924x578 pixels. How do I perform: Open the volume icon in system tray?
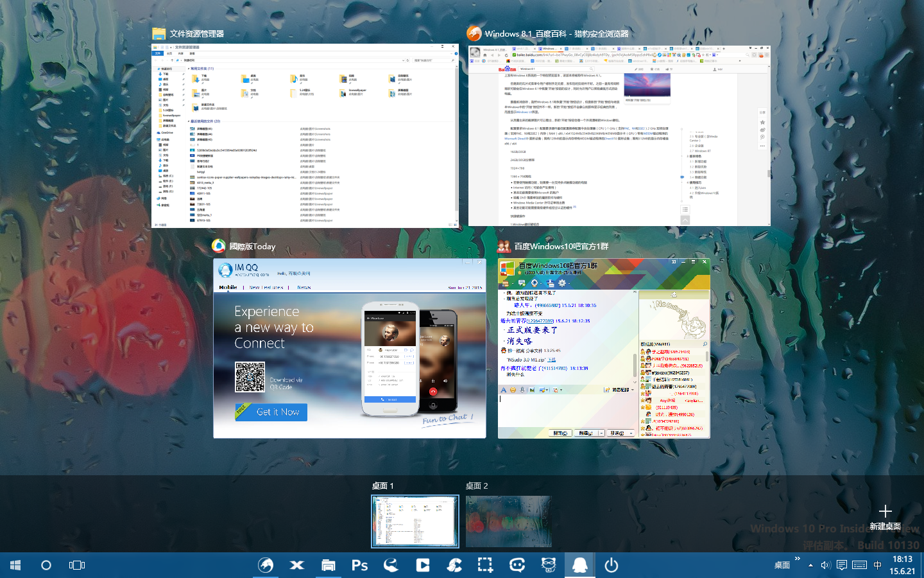point(826,565)
